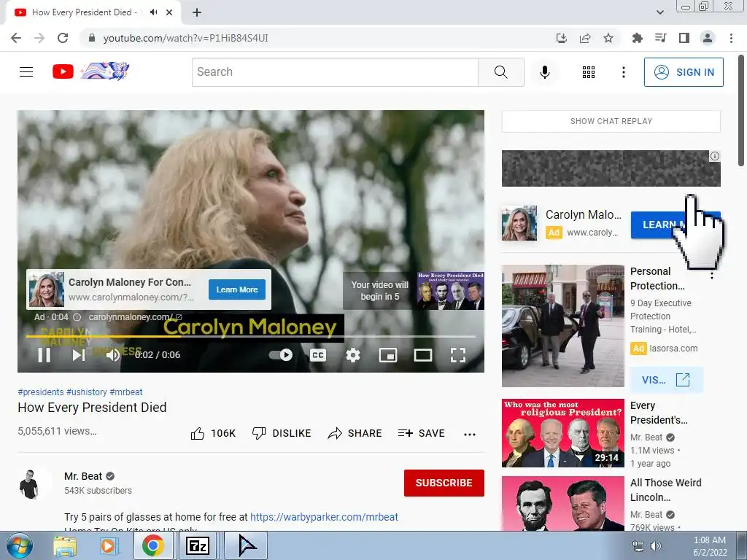Open the most religious President video thumbnail
Screen dimensions: 747x560
(x=562, y=433)
